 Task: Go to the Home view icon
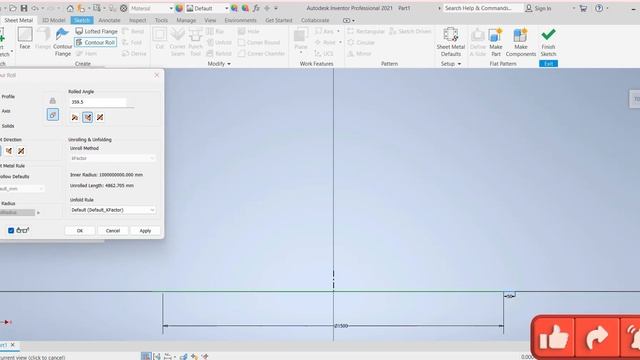[x=70, y=8]
